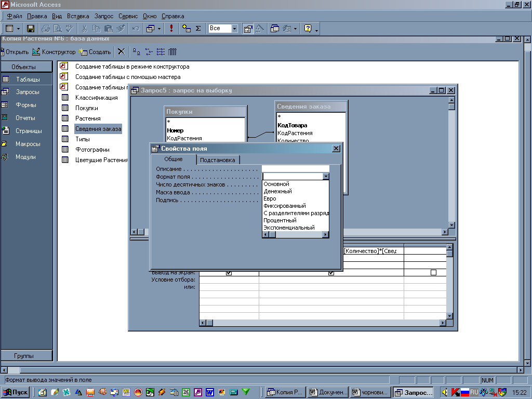Viewport: 532px width, 399px height.
Task: Click the volume speaker tray icon
Action: (x=445, y=392)
